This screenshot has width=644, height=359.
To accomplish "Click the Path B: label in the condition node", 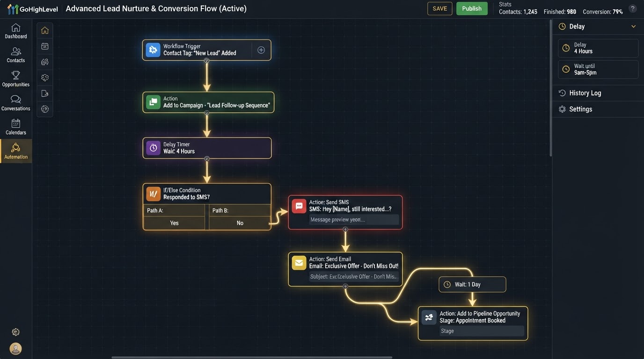I will tap(220, 210).
